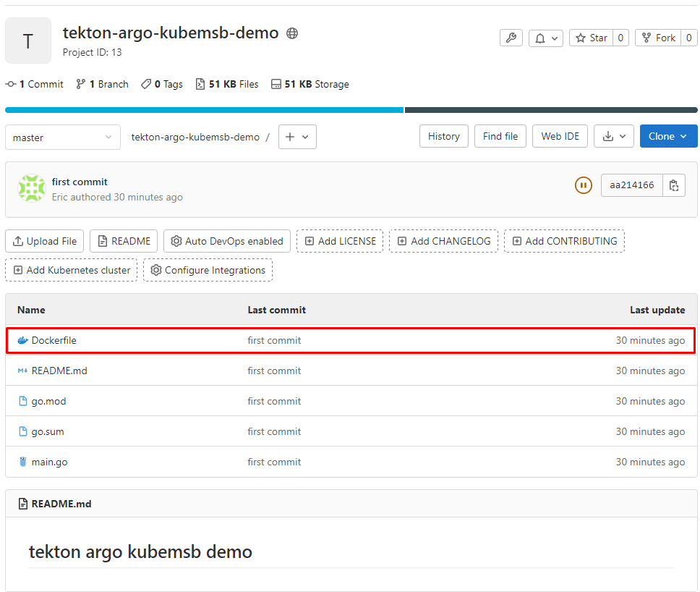The image size is (700, 592).
Task: Open Auto DevOps enabled settings
Action: click(x=227, y=241)
